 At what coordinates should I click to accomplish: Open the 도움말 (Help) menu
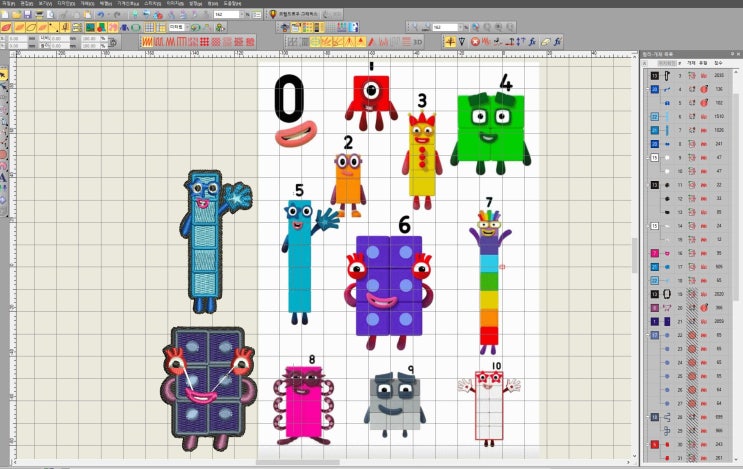(x=232, y=3)
